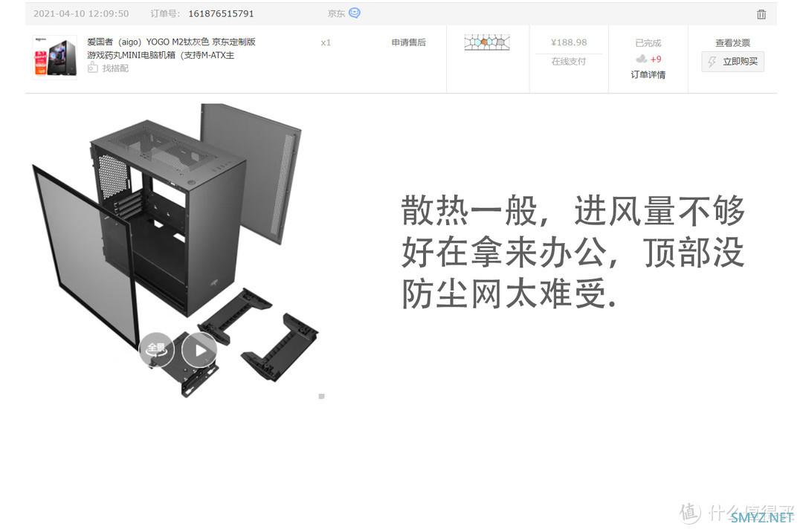Open JD customer chat bubble icon
The width and height of the screenshot is (803, 532).
(355, 13)
